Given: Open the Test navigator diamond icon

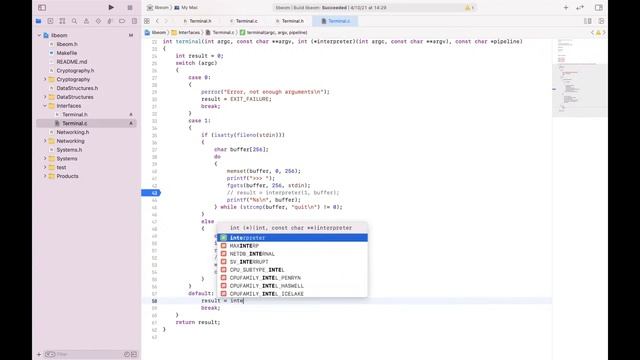Looking at the screenshot, I should pos(98,21).
